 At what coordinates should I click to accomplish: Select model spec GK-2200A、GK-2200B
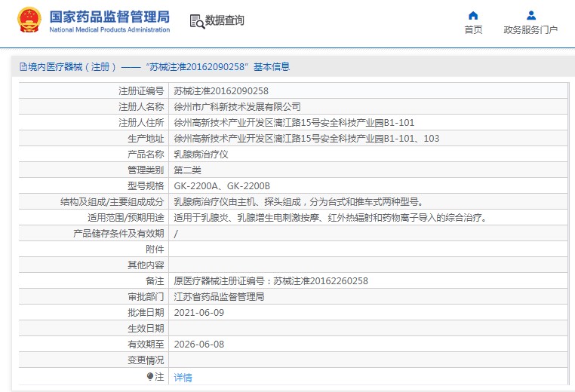click(x=222, y=185)
